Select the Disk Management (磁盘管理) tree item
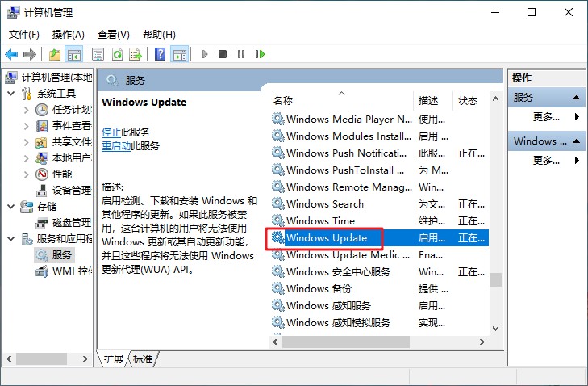588x386 pixels. (64, 223)
